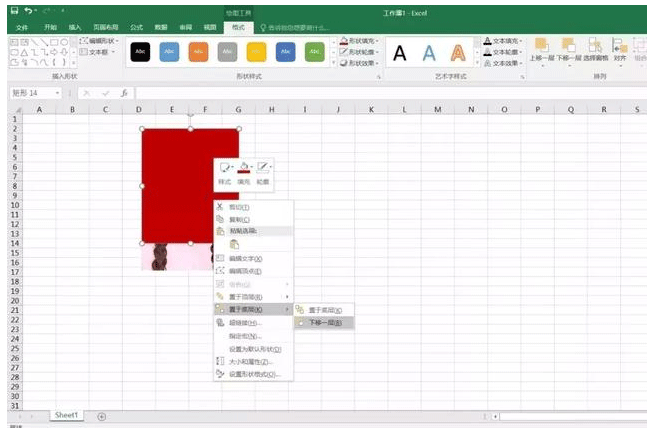This screenshot has width=664, height=437.
Task: Apply the green Abc shape style
Action: (315, 52)
